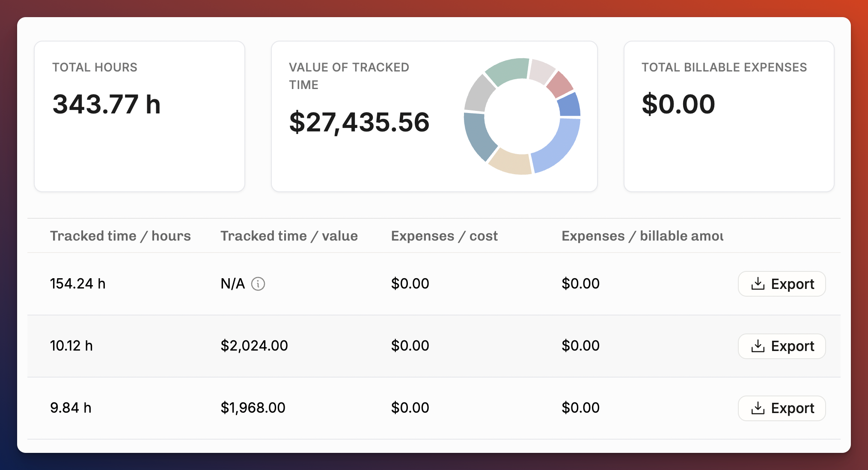Screen dimensions: 868x470
Task: Sort by Expenses / cost column
Action: 444,236
